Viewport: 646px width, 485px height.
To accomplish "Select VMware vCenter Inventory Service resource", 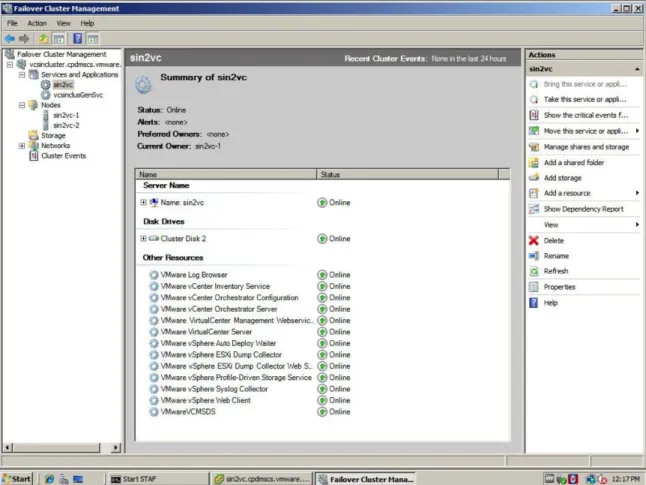I will pyautogui.click(x=215, y=286).
